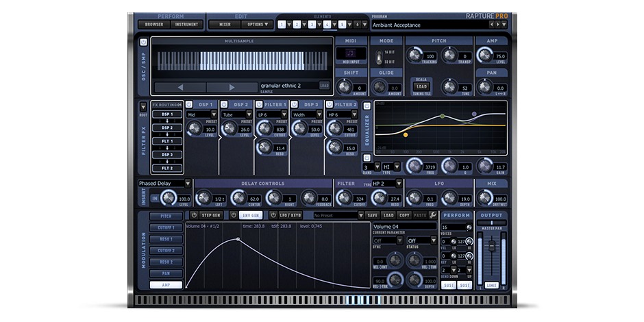The width and height of the screenshot is (644, 322).
Task: Toggle Filter 2 power button
Action: point(330,104)
